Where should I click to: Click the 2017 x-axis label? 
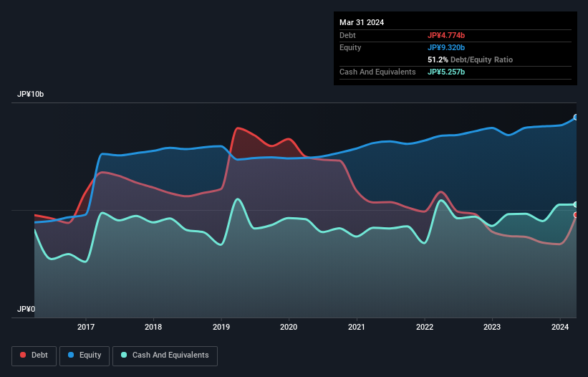[x=86, y=327]
